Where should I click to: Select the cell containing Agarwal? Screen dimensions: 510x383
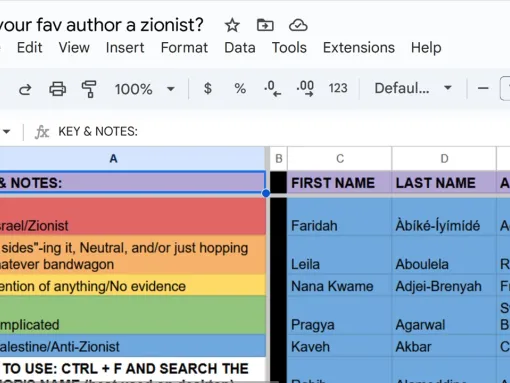click(x=444, y=315)
